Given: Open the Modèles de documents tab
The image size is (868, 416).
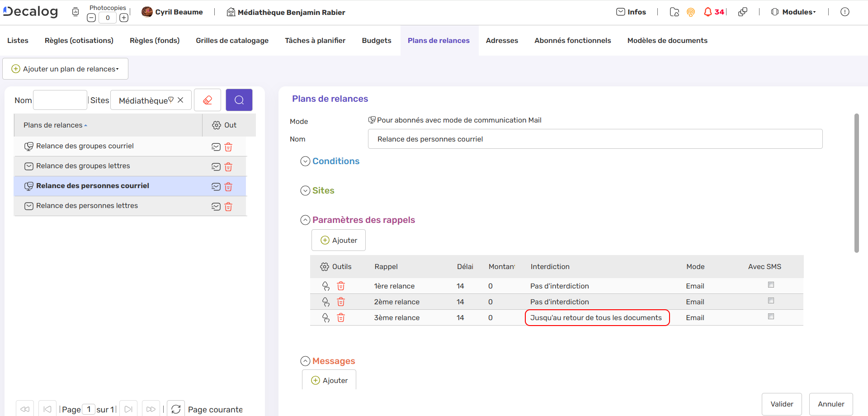Looking at the screenshot, I should tap(667, 41).
